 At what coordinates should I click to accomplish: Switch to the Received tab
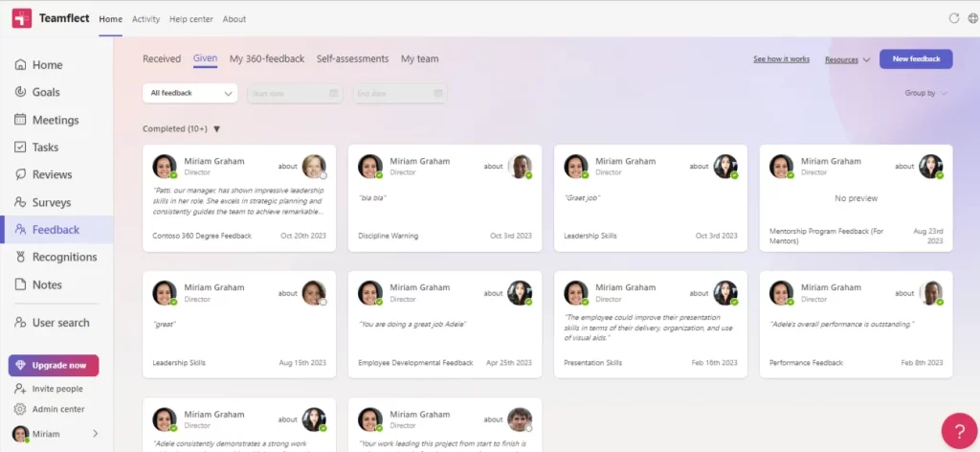click(162, 58)
